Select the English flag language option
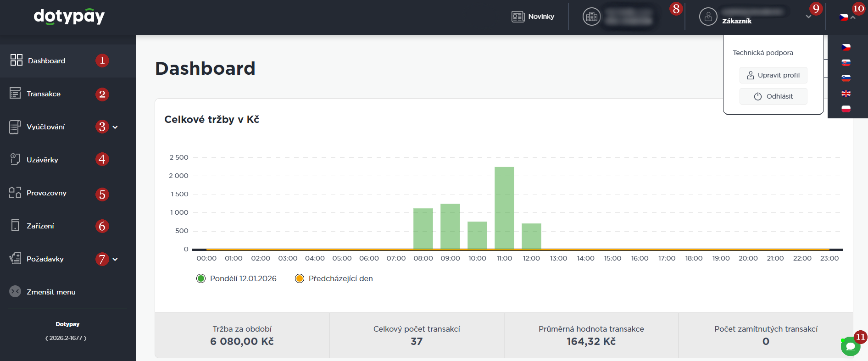The height and width of the screenshot is (361, 868). click(846, 94)
